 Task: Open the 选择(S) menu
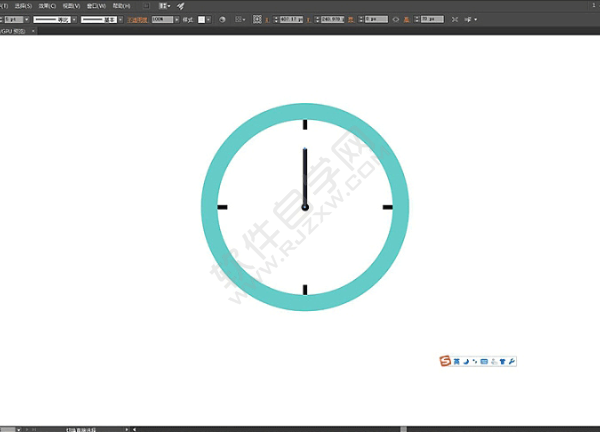(23, 6)
